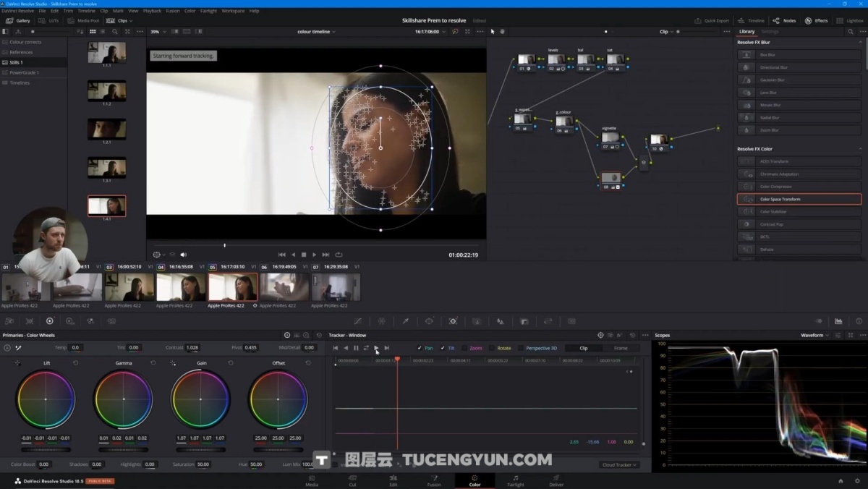Reset the Gain color wheel
This screenshot has width=868, height=489.
coord(231,363)
